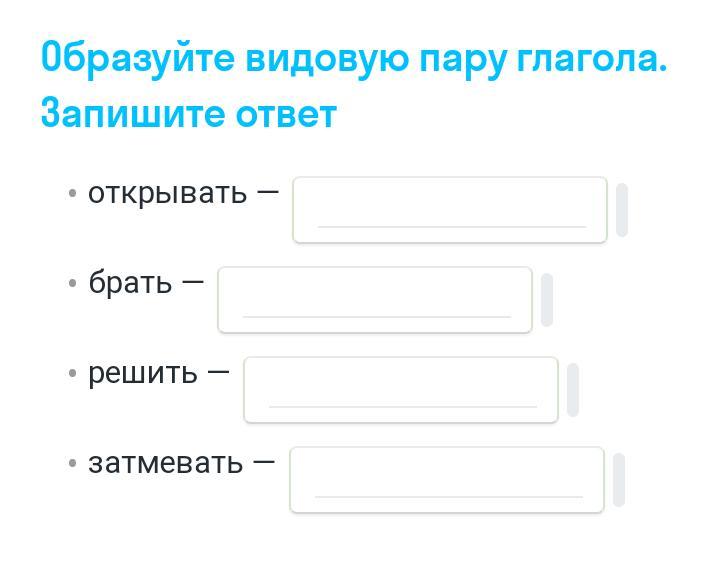Click heading Образуйте видовую пару глагола
This screenshot has height=569, width=720.
[x=354, y=58]
